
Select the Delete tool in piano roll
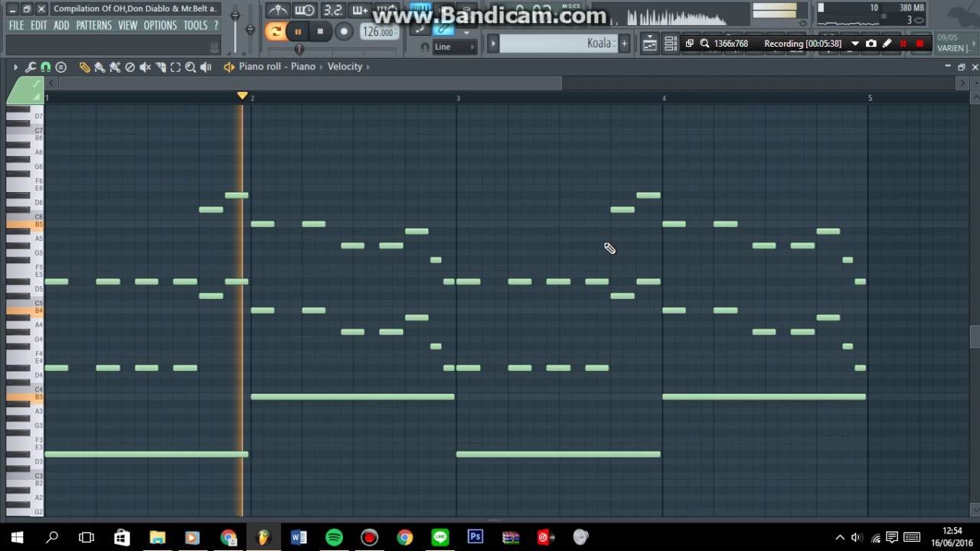[x=129, y=67]
